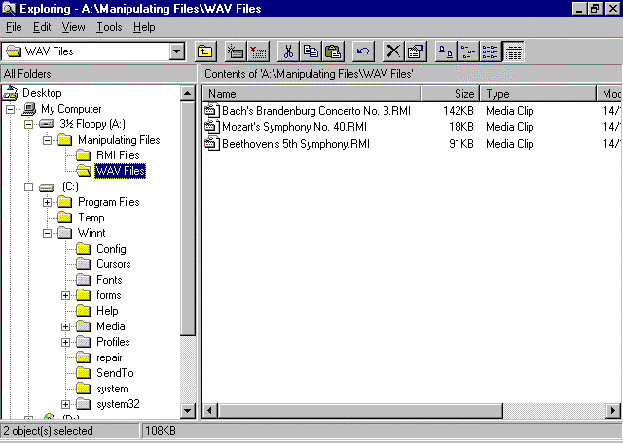Click the Map Network Drive icon
623x443 pixels.
(235, 51)
